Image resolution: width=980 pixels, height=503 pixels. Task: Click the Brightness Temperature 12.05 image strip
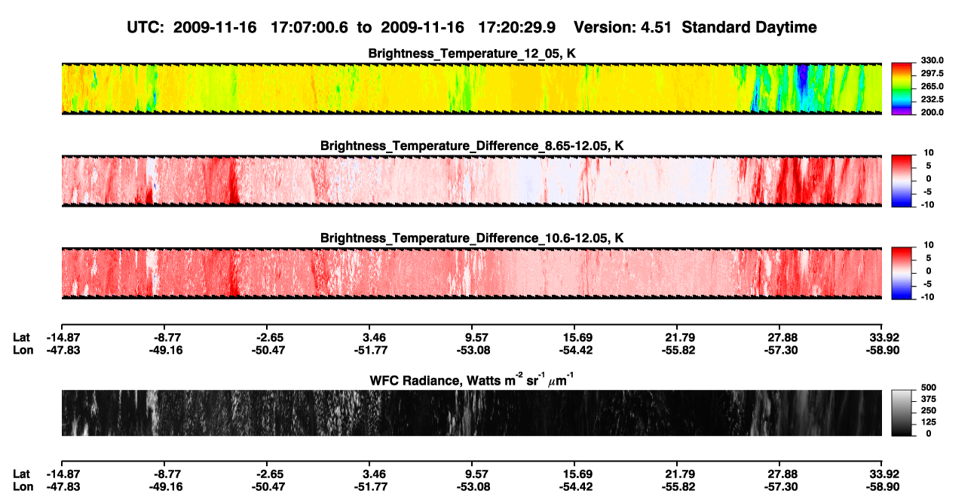point(472,89)
